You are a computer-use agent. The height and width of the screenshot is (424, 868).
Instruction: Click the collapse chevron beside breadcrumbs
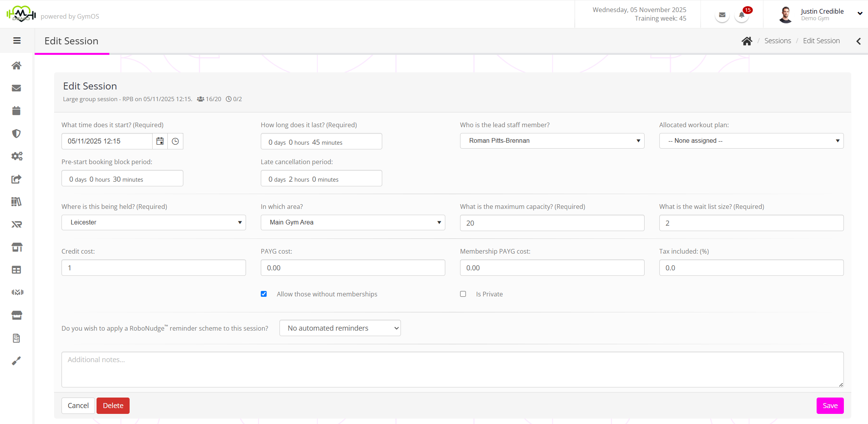coord(858,41)
